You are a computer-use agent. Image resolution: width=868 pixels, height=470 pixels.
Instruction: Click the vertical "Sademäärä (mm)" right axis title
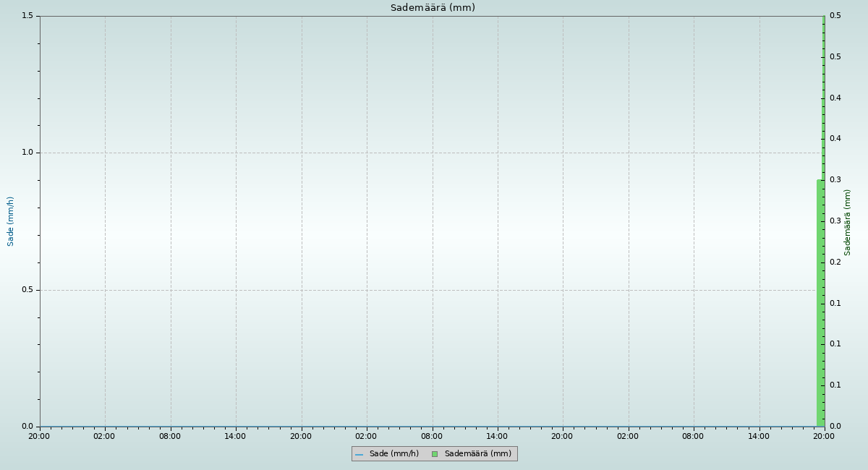click(848, 222)
